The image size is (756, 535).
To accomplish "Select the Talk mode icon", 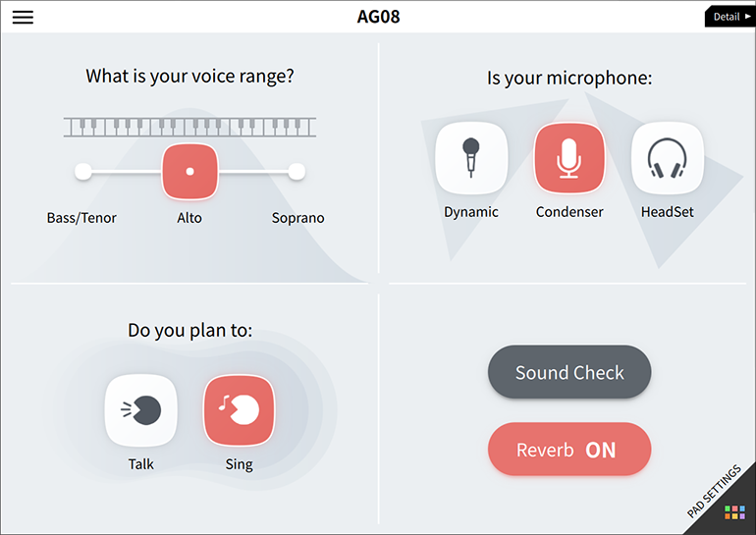I will tap(141, 411).
